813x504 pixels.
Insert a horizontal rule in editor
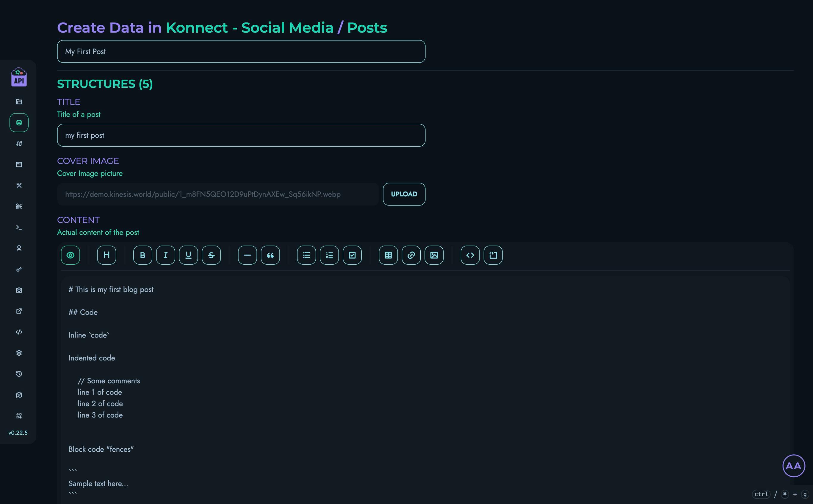tap(247, 255)
